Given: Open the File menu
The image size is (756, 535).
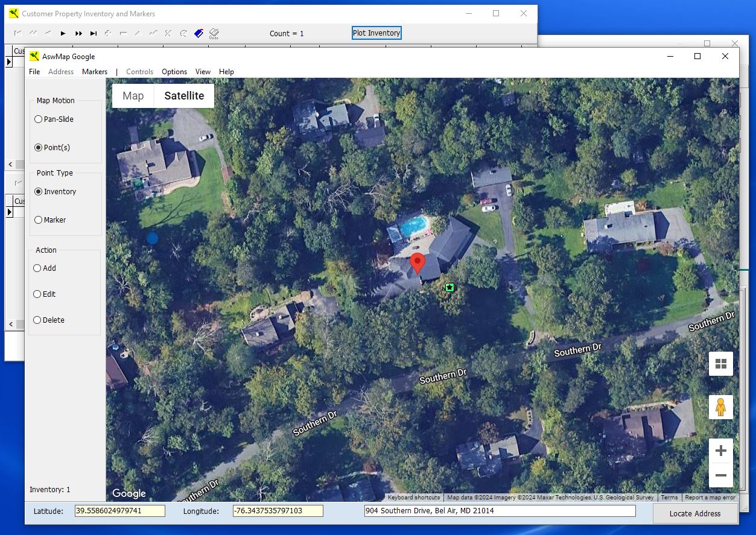Looking at the screenshot, I should click(34, 72).
